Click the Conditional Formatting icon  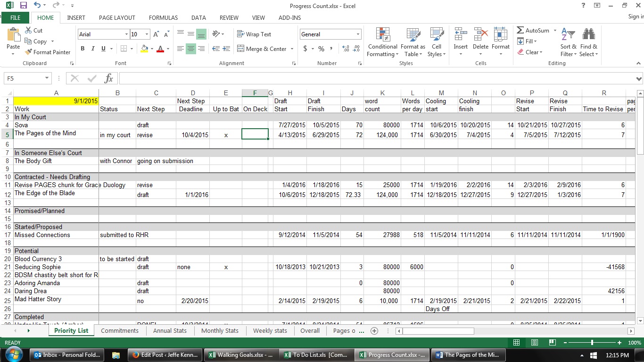pos(382,35)
